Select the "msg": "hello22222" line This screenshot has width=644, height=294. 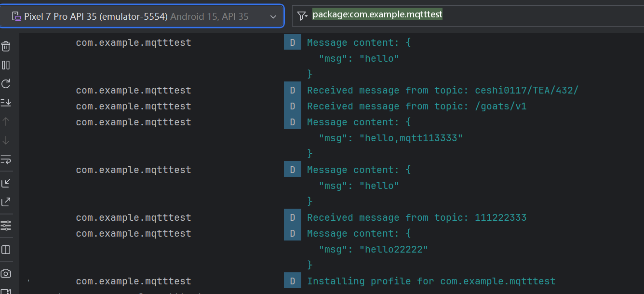point(374,249)
